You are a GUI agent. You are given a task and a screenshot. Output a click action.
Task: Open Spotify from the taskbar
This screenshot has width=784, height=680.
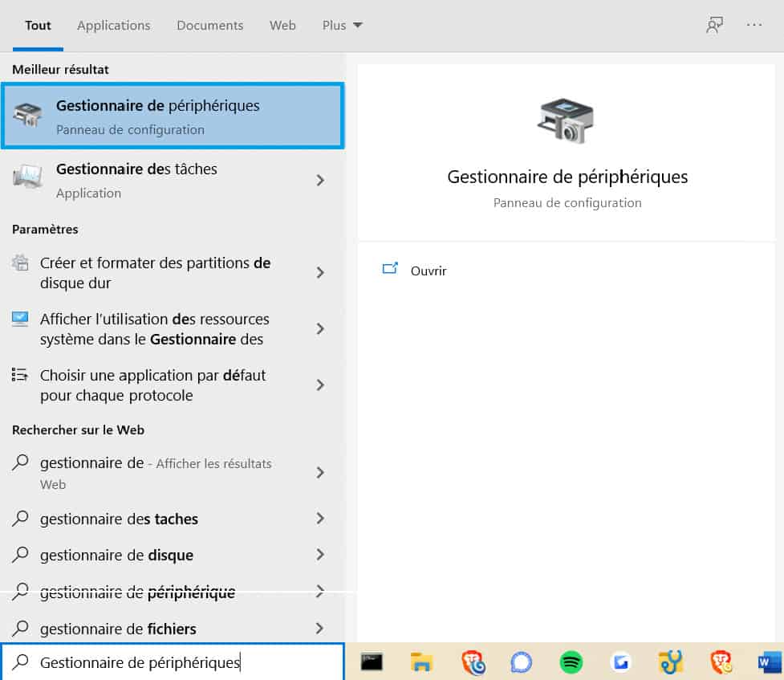[x=571, y=662]
